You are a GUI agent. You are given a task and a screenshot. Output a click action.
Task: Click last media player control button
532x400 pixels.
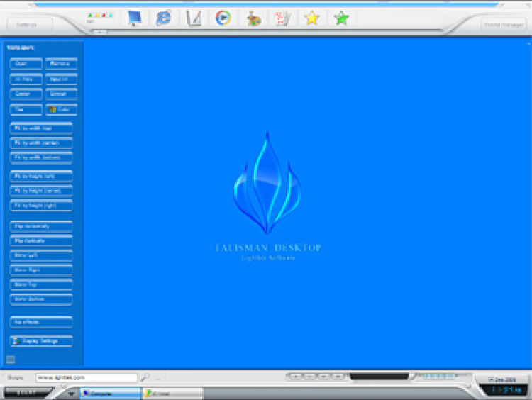[x=337, y=377]
